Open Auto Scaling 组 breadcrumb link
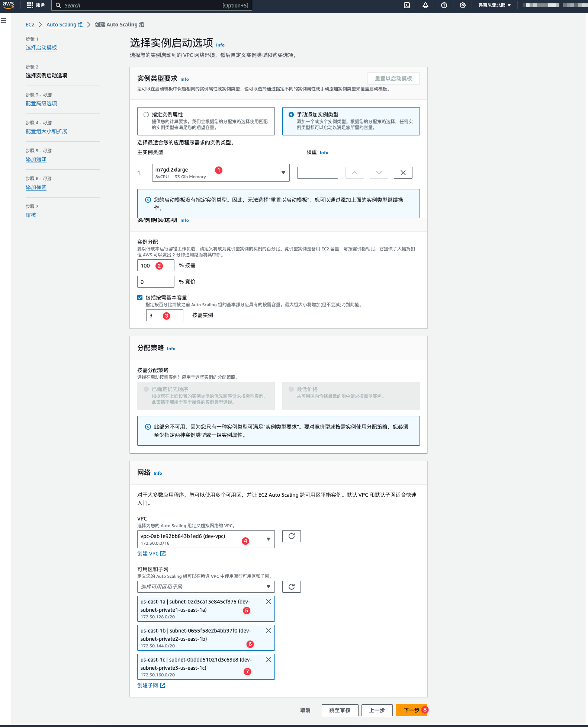The image size is (588, 727). 65,25
